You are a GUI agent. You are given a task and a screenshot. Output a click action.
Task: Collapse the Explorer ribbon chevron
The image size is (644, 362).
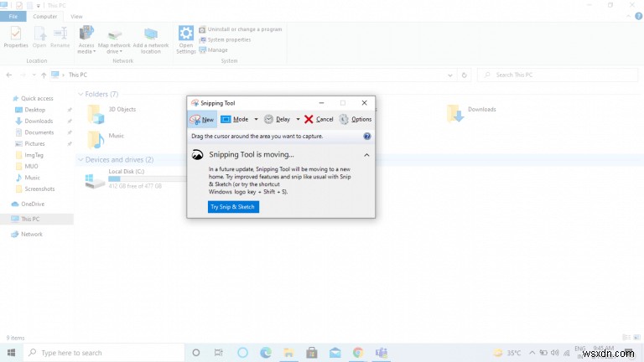click(628, 16)
